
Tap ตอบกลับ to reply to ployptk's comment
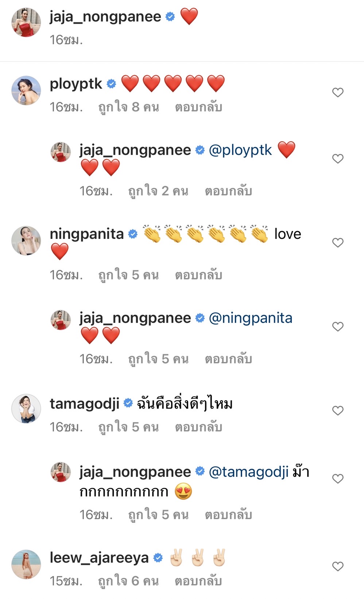(x=199, y=107)
